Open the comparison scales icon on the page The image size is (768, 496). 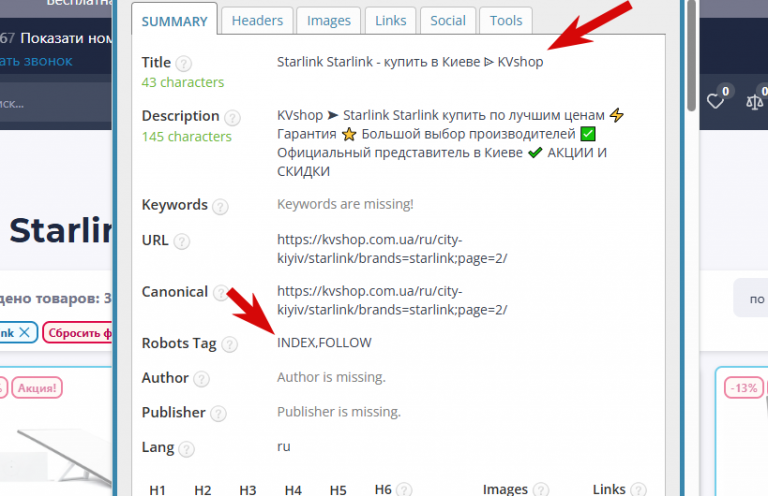754,102
